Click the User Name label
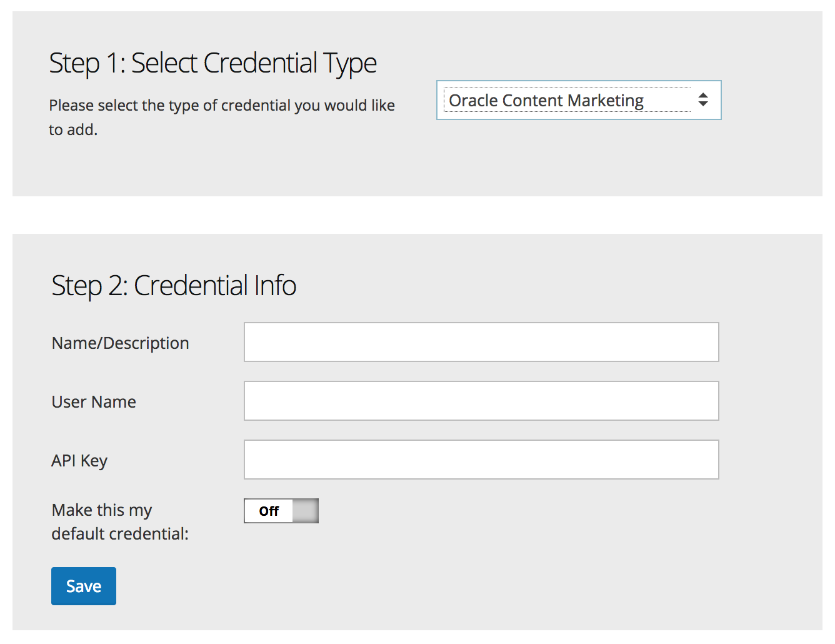This screenshot has width=835, height=644. tap(94, 402)
